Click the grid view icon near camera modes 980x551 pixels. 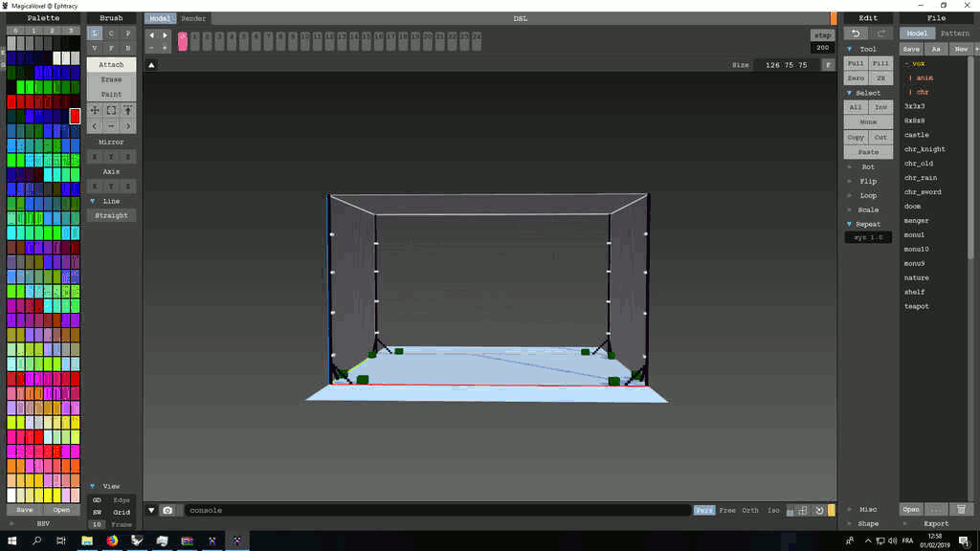coord(803,511)
